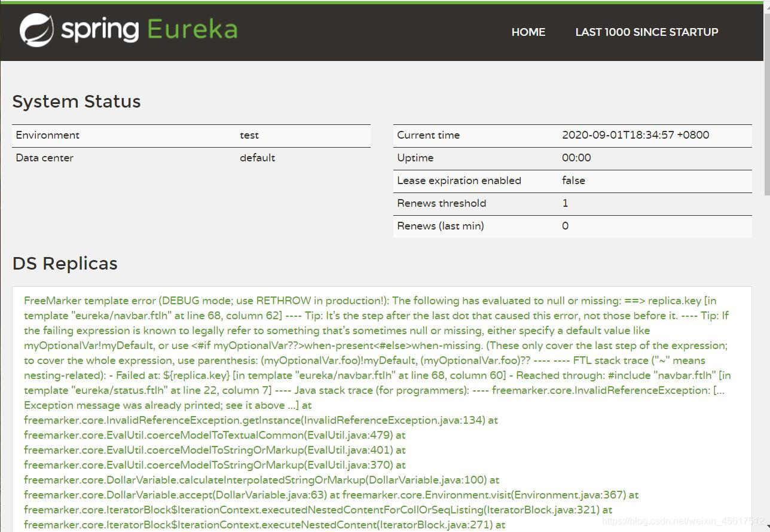Select the DS Replicas heading
The width and height of the screenshot is (770, 532).
click(x=65, y=264)
